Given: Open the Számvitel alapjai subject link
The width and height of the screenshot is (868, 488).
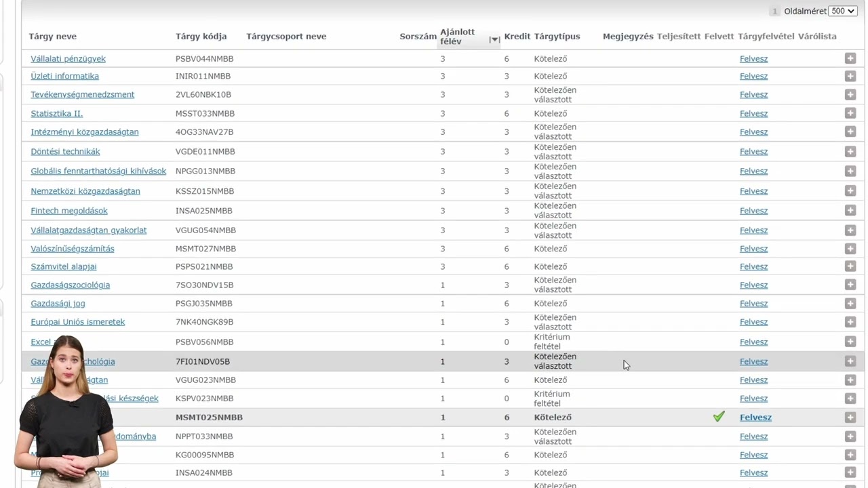Looking at the screenshot, I should click(64, 266).
